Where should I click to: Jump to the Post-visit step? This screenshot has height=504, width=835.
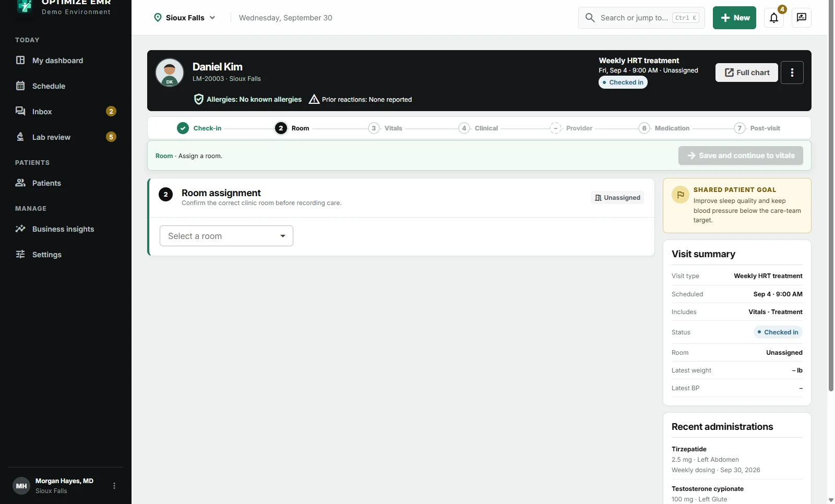click(x=757, y=128)
